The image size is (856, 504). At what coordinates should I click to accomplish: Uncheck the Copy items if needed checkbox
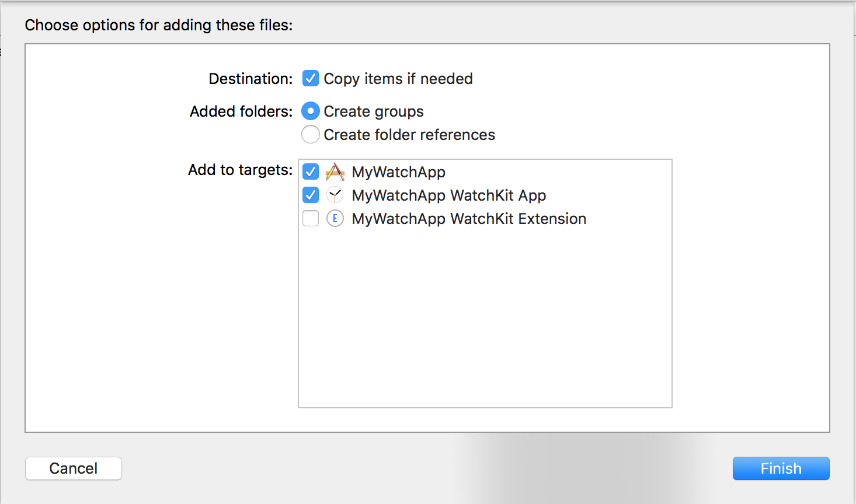point(311,78)
